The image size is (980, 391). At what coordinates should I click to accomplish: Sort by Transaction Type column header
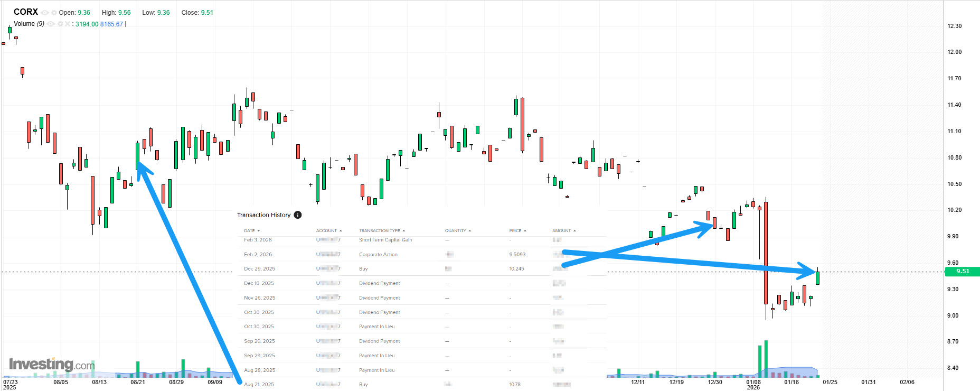382,231
